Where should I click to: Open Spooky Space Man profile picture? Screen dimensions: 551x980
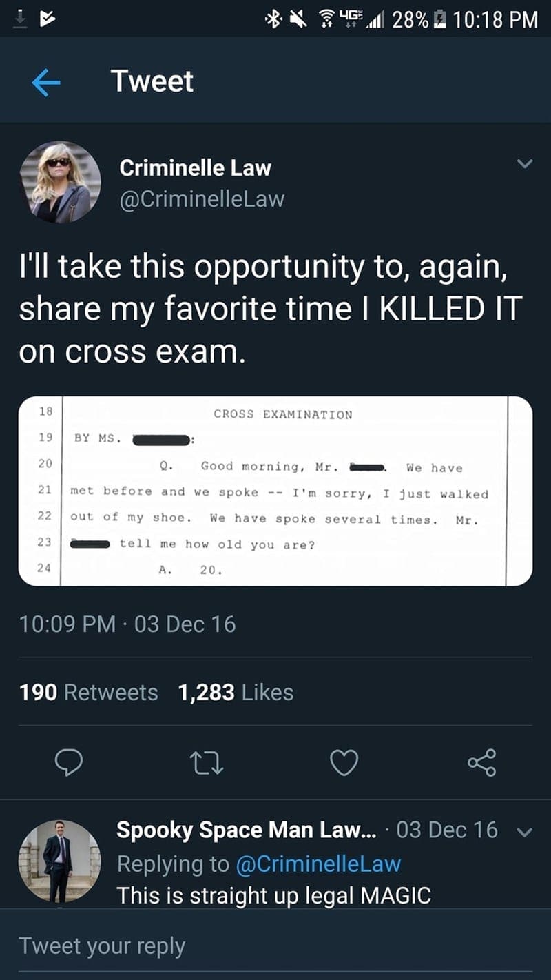pyautogui.click(x=60, y=861)
